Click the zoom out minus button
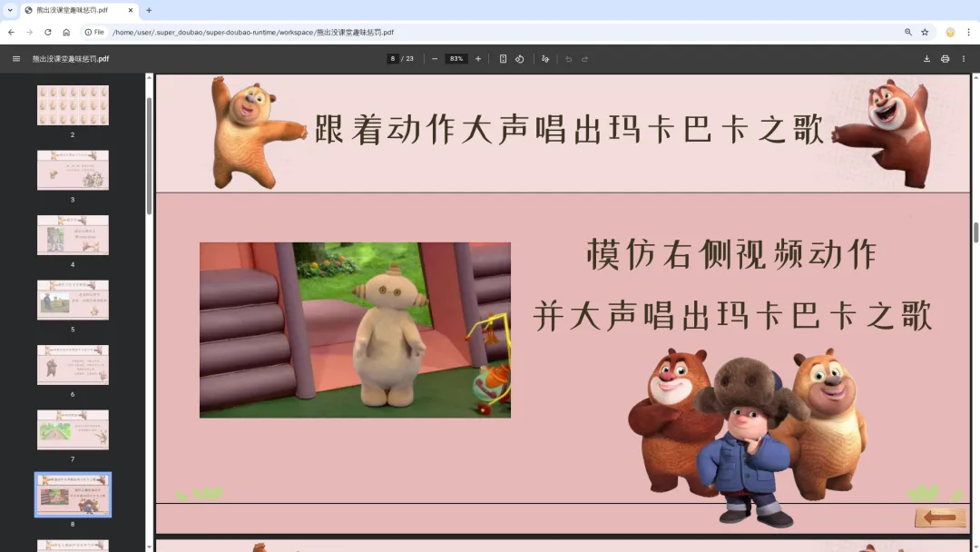980x552 pixels. [x=435, y=59]
